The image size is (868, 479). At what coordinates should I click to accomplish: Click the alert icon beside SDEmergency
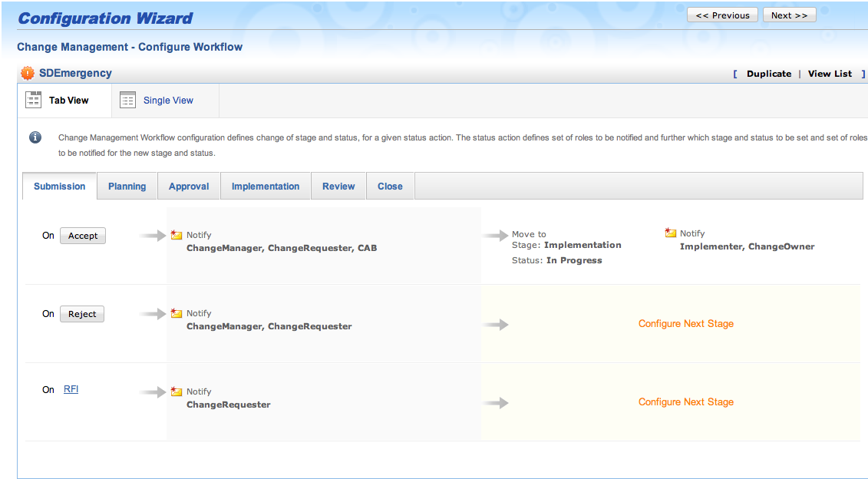(x=28, y=73)
